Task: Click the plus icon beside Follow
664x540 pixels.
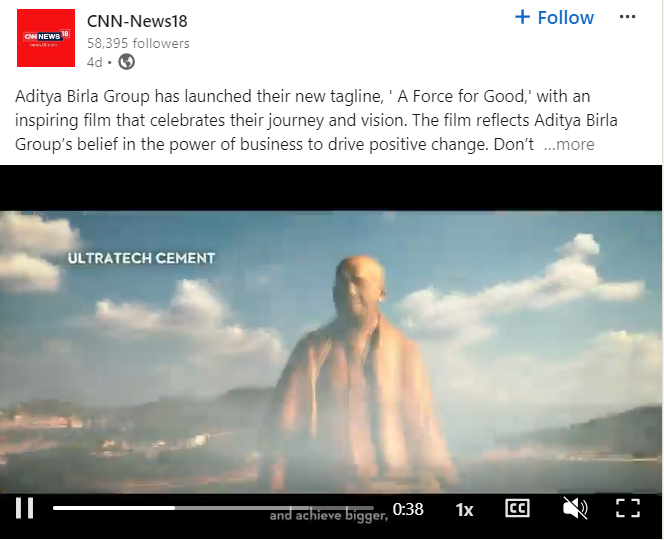Action: (523, 17)
